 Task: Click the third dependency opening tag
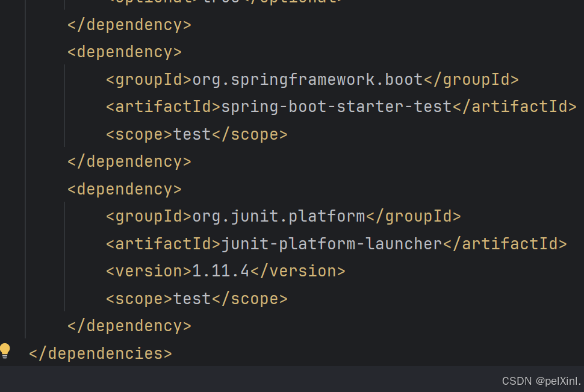tap(124, 188)
